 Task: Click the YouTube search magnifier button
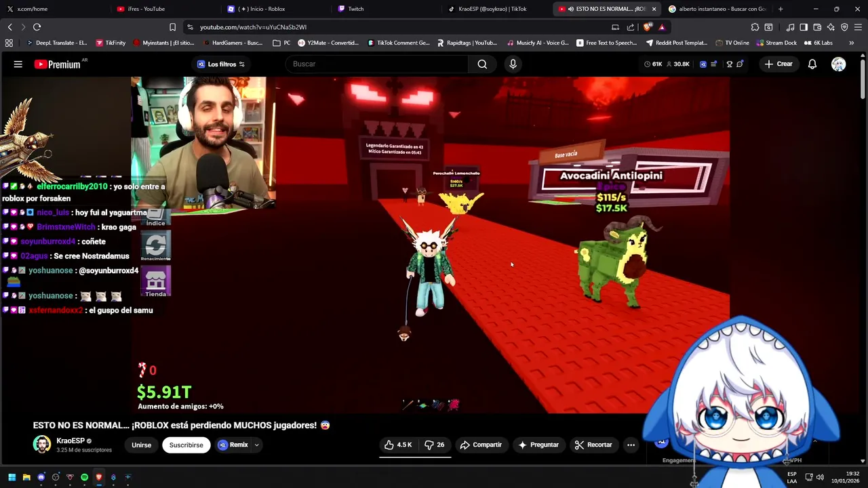pos(482,64)
